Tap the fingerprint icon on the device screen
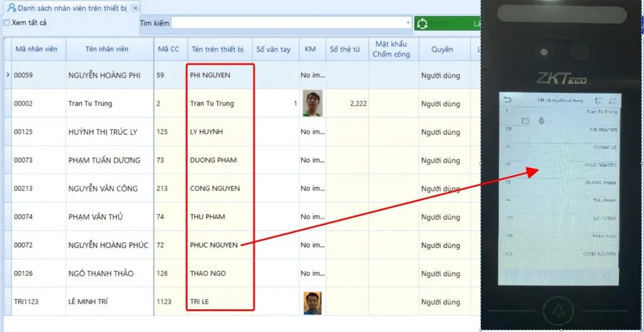Screen dimensions: 644x332 tap(541, 121)
